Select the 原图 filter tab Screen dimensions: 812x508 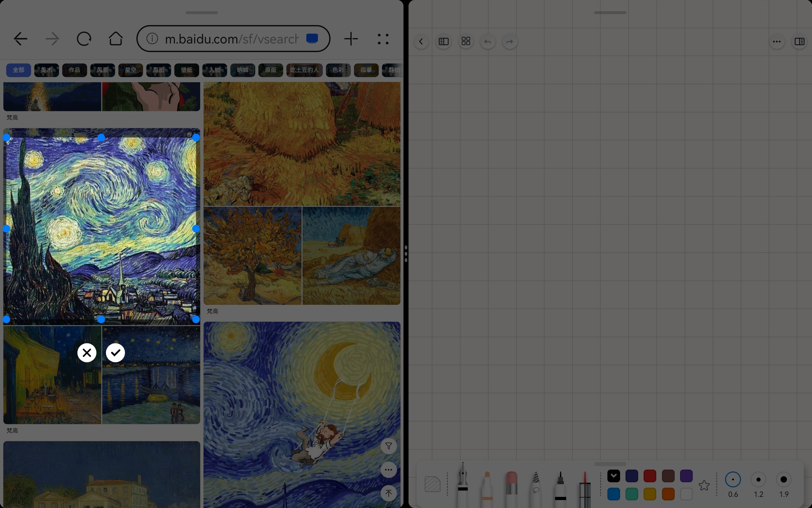pyautogui.click(x=159, y=70)
